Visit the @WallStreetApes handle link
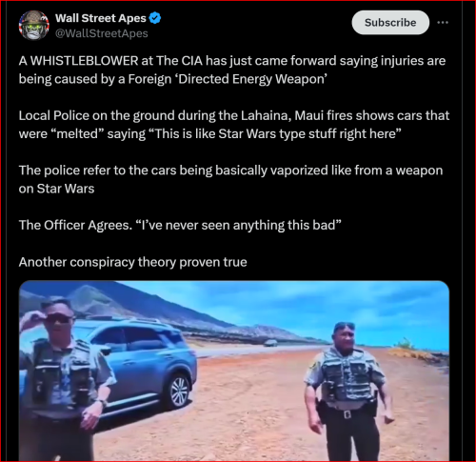Viewport: 476px width, 462px height. pyautogui.click(x=102, y=33)
